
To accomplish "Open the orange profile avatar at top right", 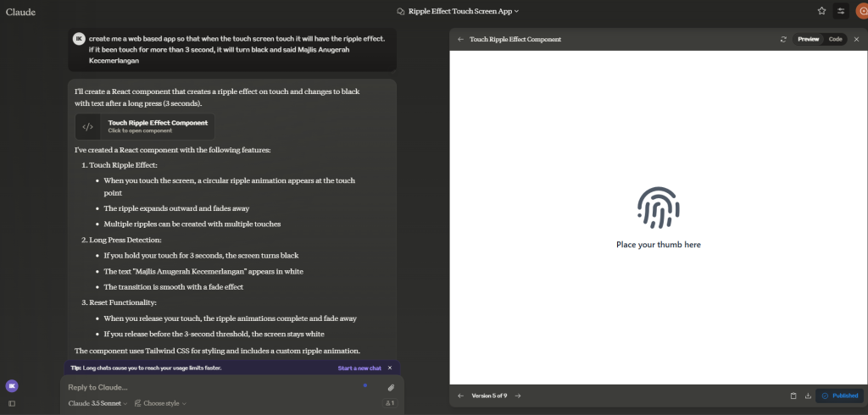I will (x=862, y=10).
